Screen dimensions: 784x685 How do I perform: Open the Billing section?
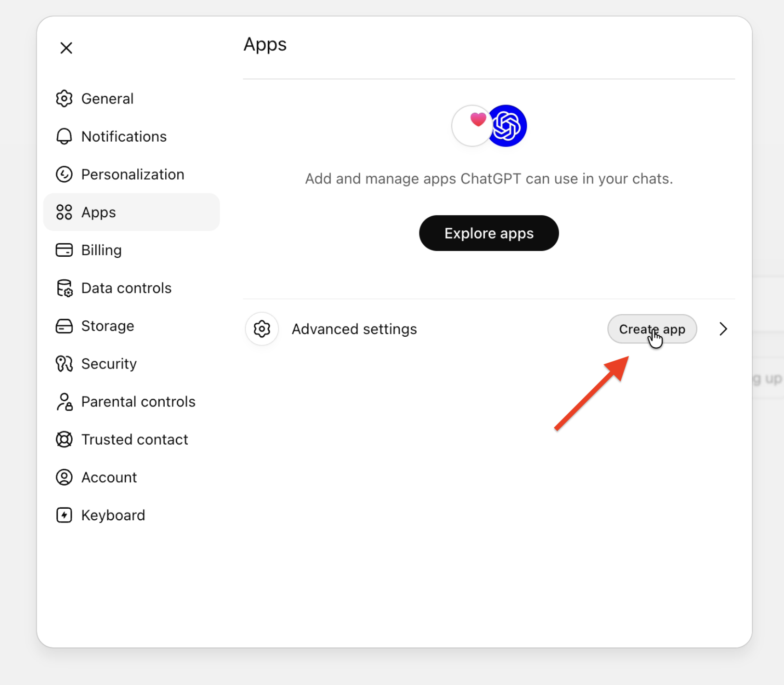pos(131,250)
